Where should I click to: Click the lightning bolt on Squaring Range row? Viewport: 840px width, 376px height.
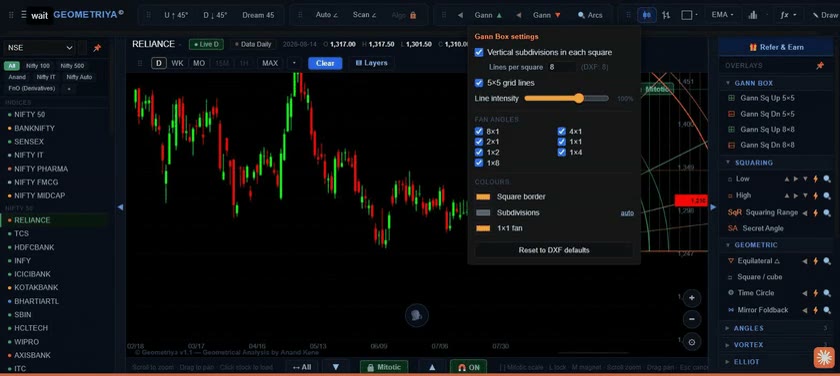point(816,213)
